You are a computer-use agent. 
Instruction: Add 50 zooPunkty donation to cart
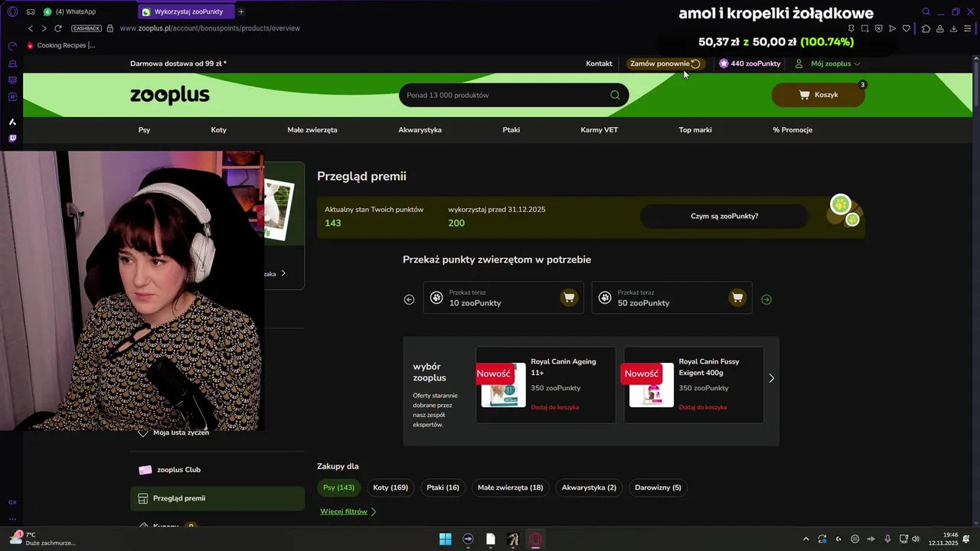tap(737, 298)
